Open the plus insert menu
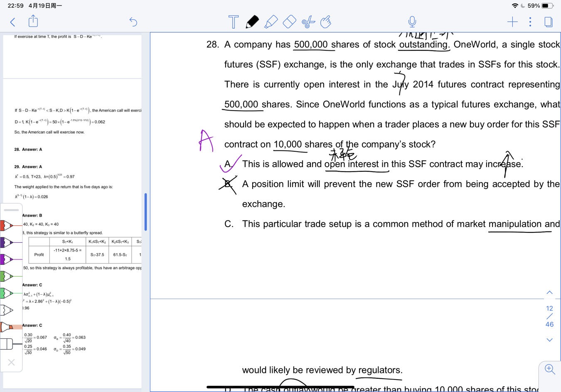 tap(512, 22)
